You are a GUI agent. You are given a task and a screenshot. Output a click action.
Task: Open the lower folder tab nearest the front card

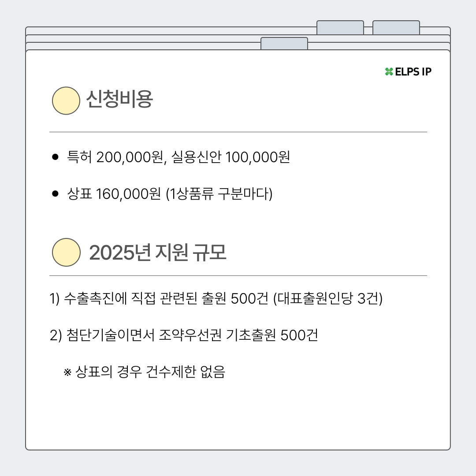[284, 44]
